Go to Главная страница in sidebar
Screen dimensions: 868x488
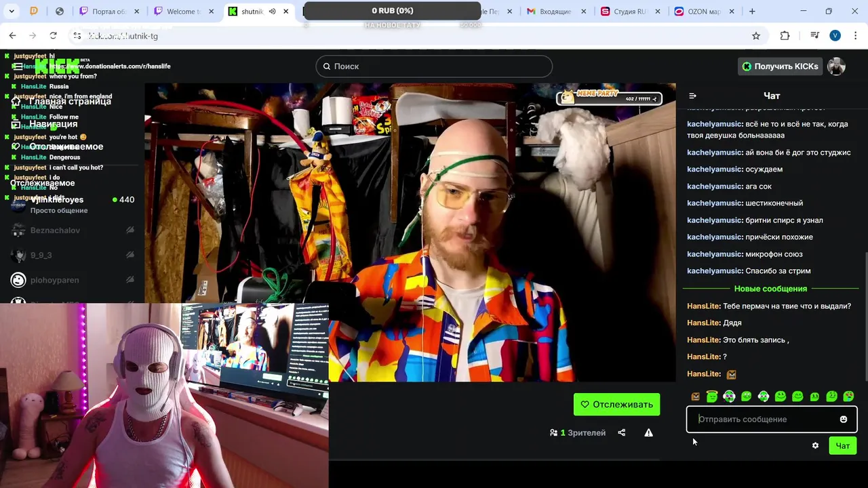[62, 101]
